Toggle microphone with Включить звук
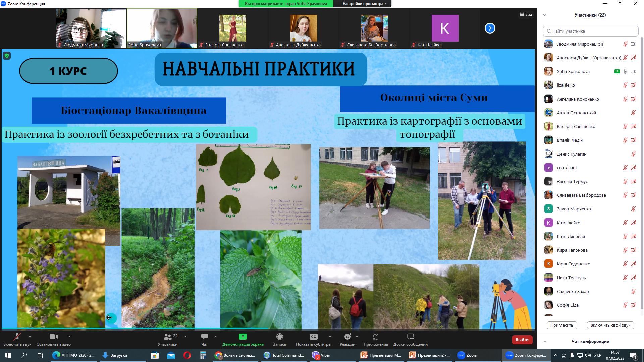Viewport: 644px width, 362px height. point(17,337)
